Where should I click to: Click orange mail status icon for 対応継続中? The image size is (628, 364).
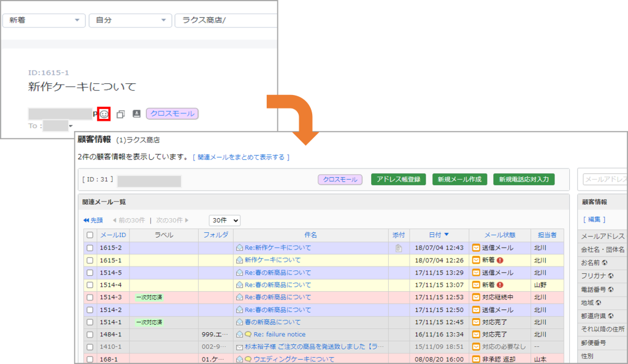tap(475, 297)
